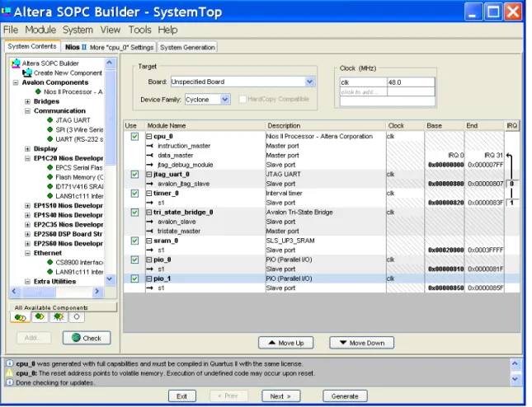Click the IDT71V416 SRAM bullet icon

point(49,186)
